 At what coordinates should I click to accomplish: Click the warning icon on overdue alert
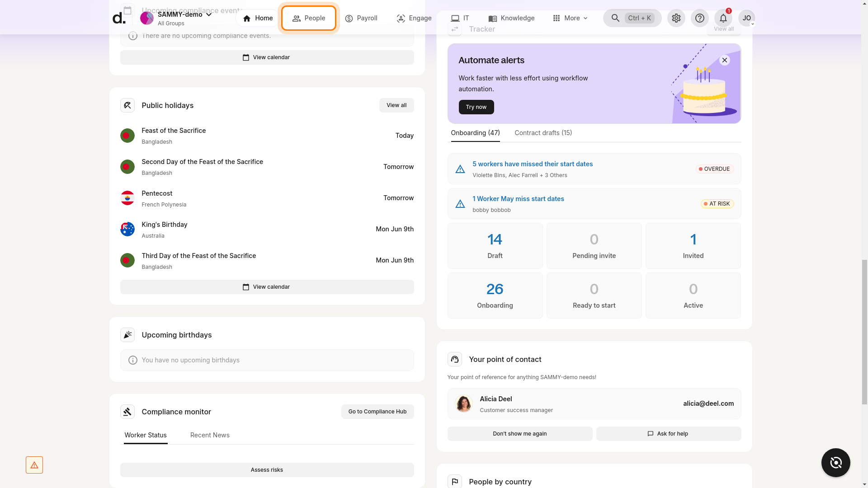coord(460,169)
